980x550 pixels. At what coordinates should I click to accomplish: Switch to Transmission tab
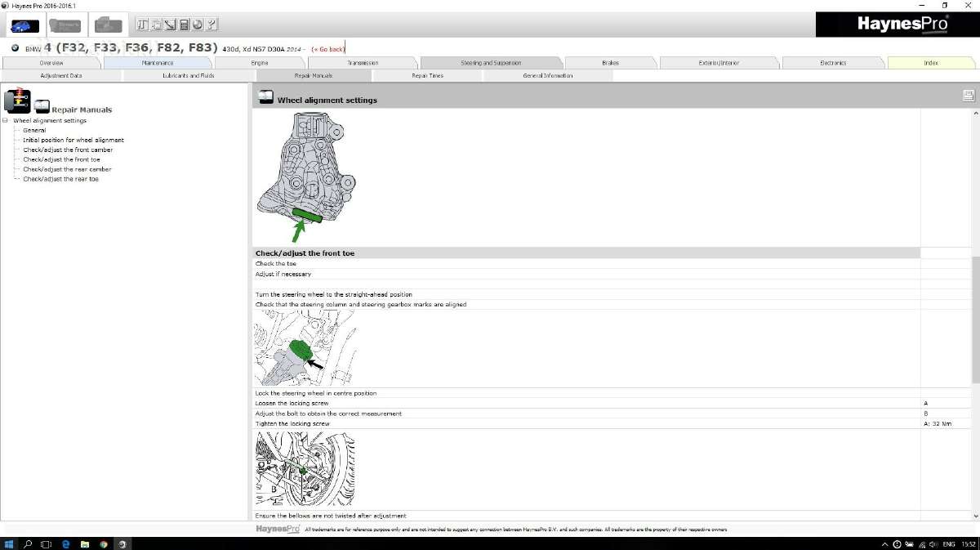click(x=363, y=63)
